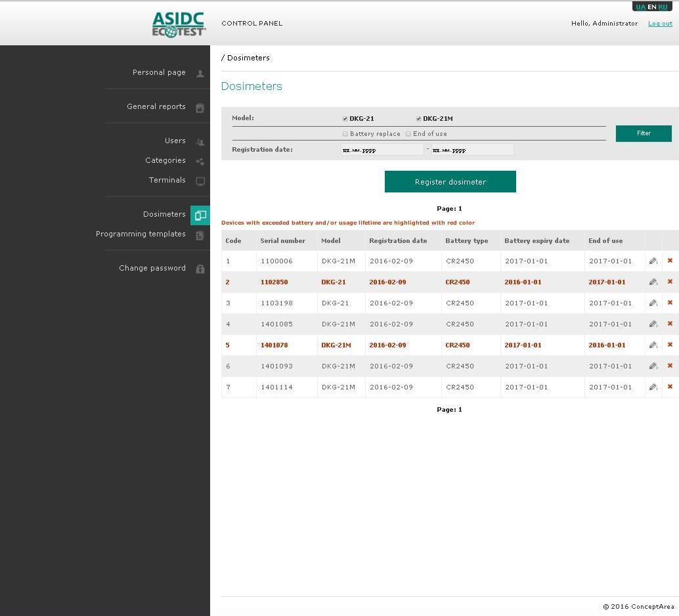The height and width of the screenshot is (616, 679).
Task: Delete dosimeter row with serial 1102850
Action: coord(670,282)
